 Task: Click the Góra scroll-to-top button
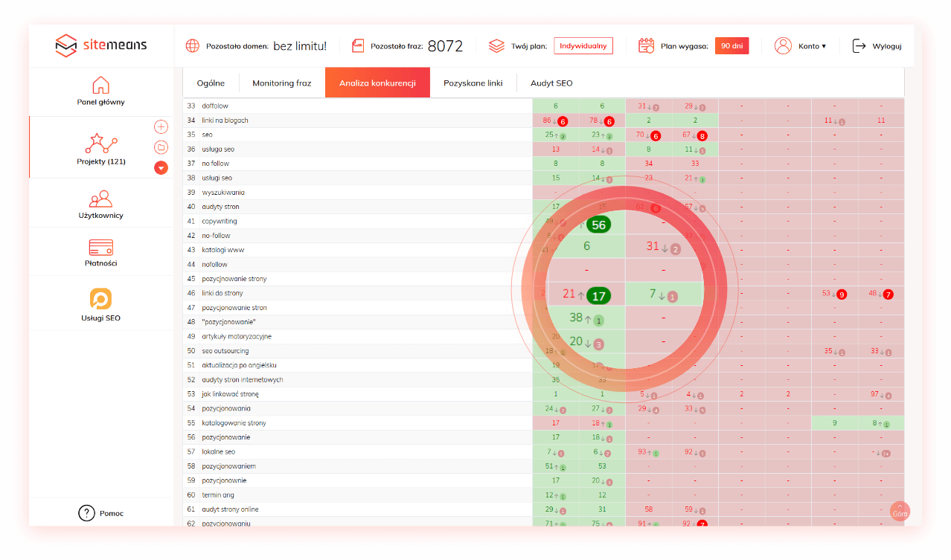click(900, 512)
